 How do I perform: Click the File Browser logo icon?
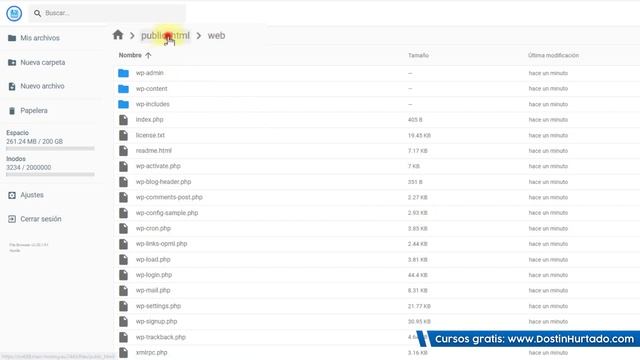pos(14,13)
